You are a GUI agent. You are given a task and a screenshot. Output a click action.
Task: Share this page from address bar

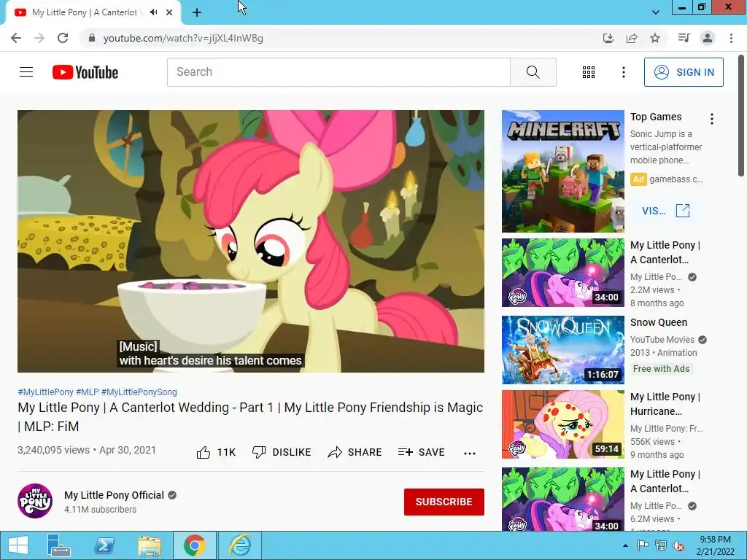coord(632,38)
